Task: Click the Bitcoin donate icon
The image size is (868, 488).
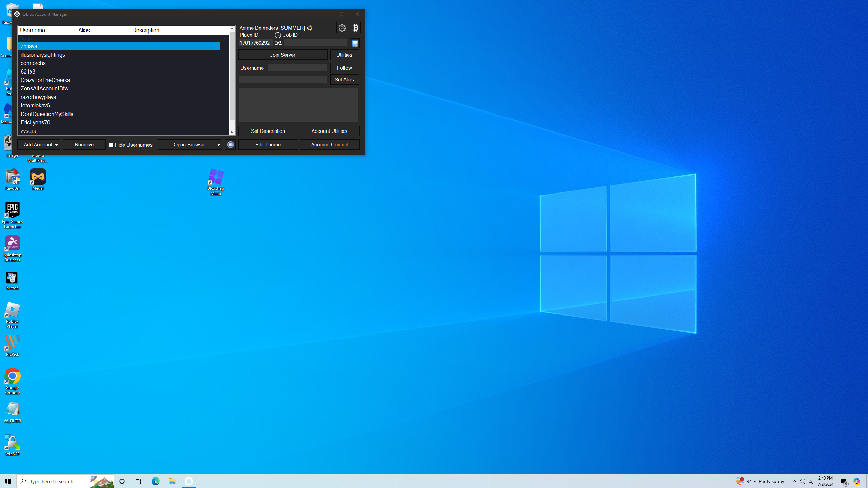Action: click(x=355, y=28)
